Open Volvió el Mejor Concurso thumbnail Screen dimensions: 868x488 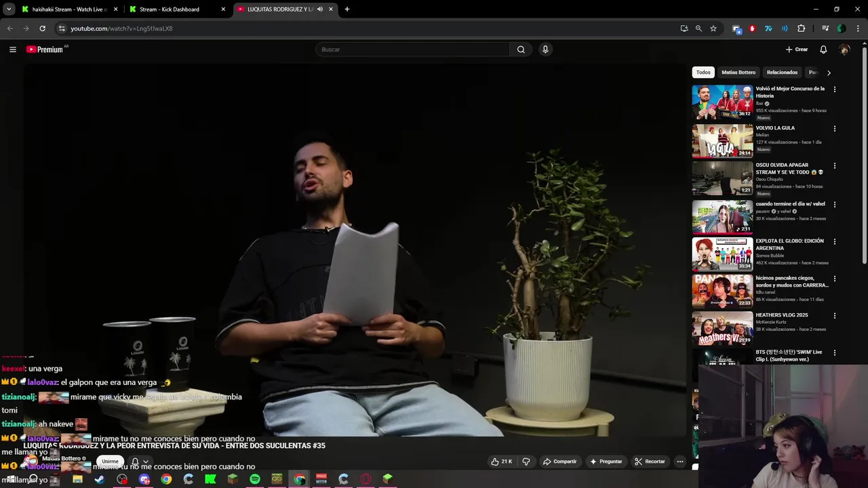(x=722, y=102)
